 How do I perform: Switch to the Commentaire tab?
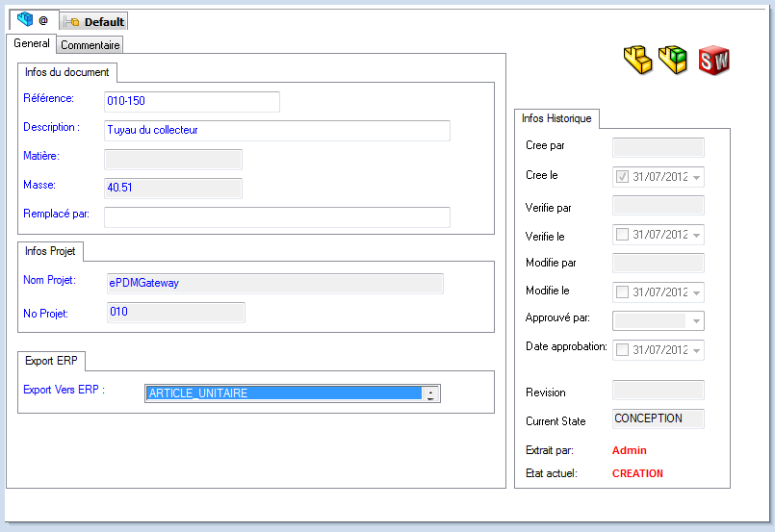tap(90, 45)
